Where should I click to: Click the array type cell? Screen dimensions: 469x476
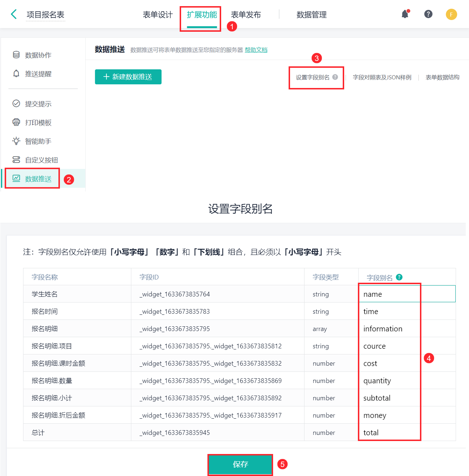[x=331, y=329]
